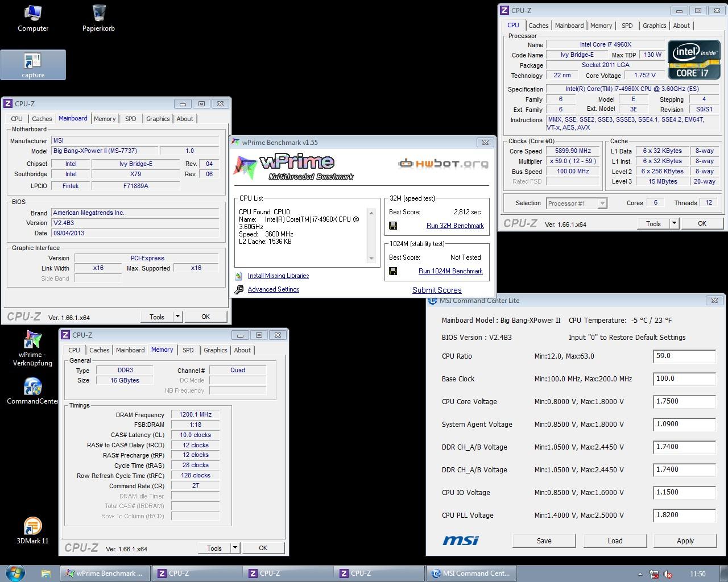Click the 1024M benchmark save floppy icon
The height and width of the screenshot is (582, 728).
click(x=393, y=271)
